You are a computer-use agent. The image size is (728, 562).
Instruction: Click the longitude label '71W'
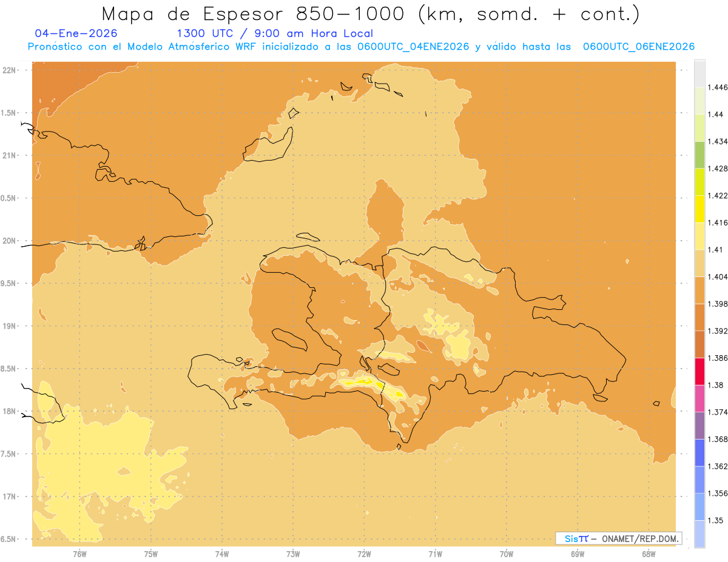[435, 554]
